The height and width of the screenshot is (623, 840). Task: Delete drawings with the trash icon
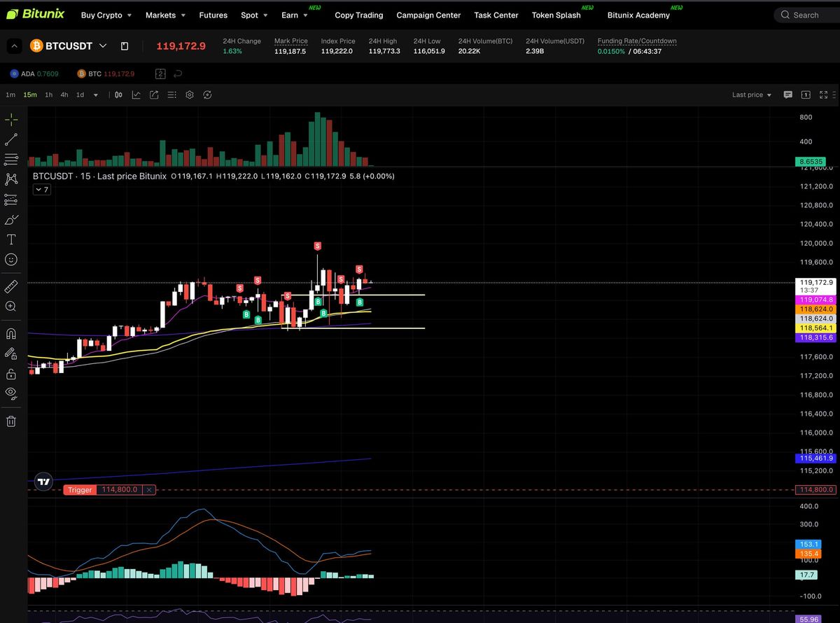click(x=11, y=421)
